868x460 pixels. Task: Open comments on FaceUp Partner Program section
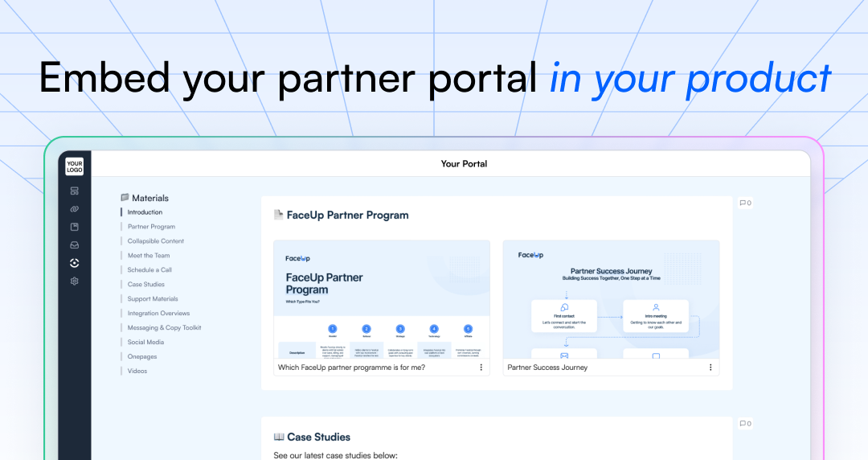pyautogui.click(x=745, y=203)
